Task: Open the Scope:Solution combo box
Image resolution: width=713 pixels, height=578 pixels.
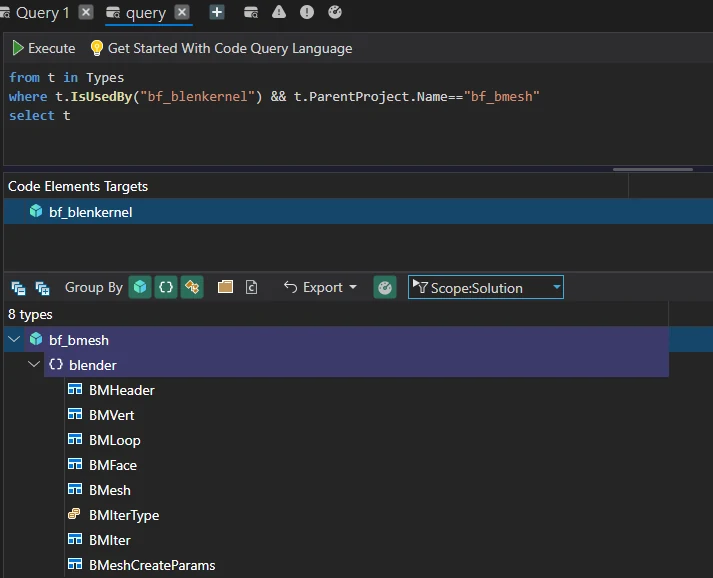Action: click(486, 287)
